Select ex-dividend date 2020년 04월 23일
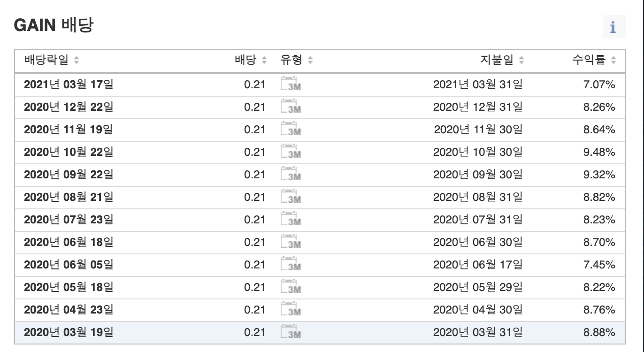The image size is (644, 352). point(69,310)
